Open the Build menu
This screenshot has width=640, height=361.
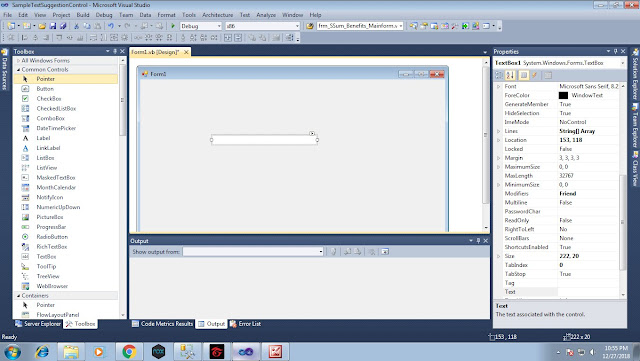(83, 15)
